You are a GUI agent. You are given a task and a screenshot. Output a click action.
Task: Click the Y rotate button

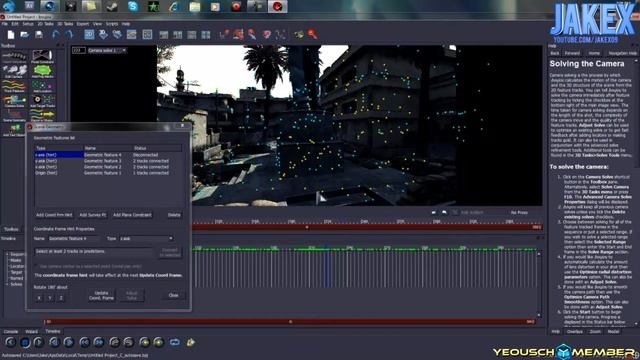[x=50, y=298]
